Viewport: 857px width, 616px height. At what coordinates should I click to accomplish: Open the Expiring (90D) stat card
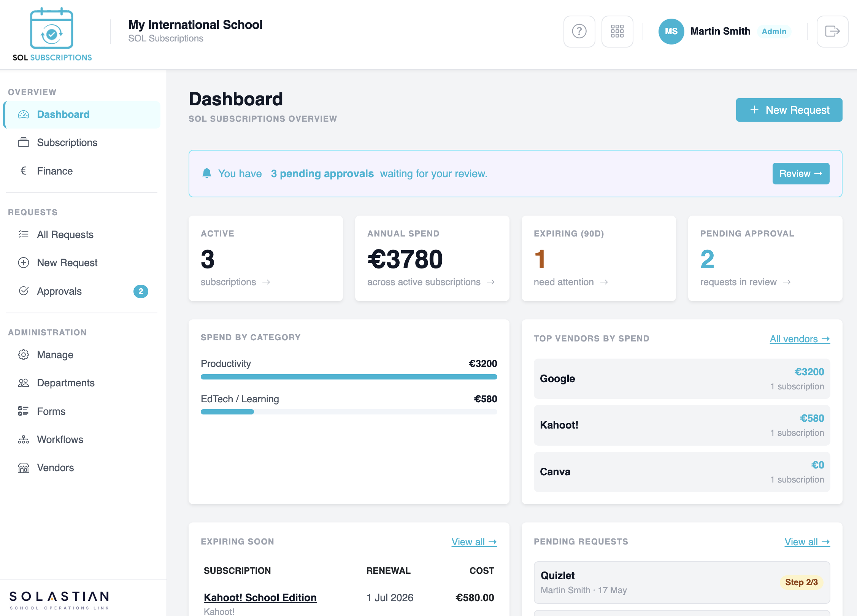tap(598, 259)
